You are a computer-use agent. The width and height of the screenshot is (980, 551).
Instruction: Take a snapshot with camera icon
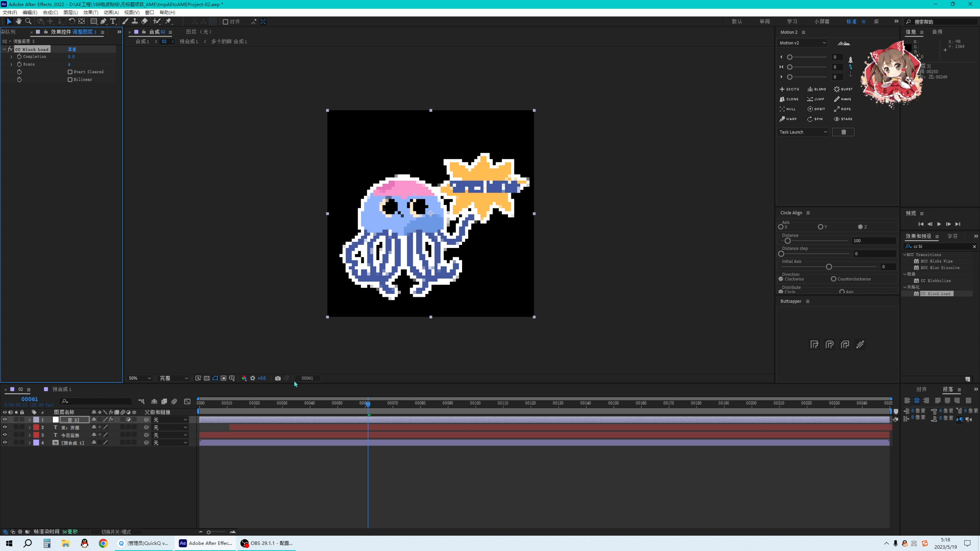pyautogui.click(x=278, y=378)
